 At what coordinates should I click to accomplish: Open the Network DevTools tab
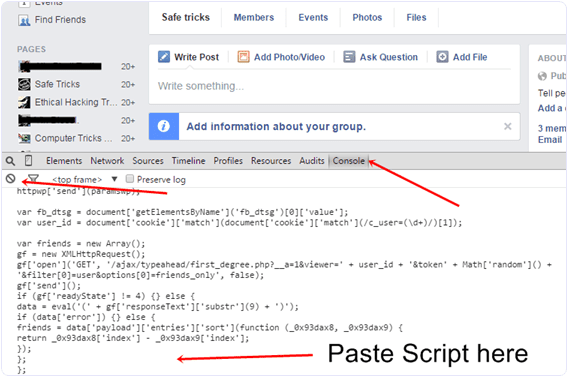click(107, 161)
